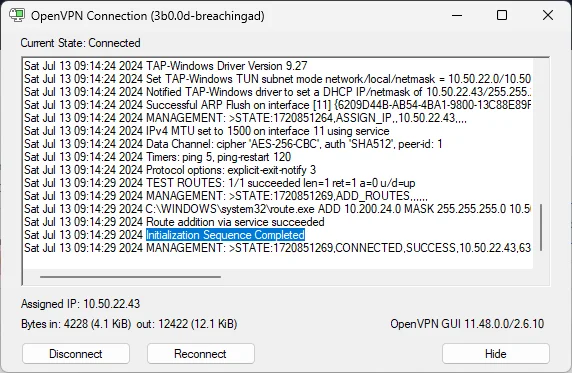
Task: Click the TAP-Windows Driver Version 9.27 line
Action: pos(166,66)
